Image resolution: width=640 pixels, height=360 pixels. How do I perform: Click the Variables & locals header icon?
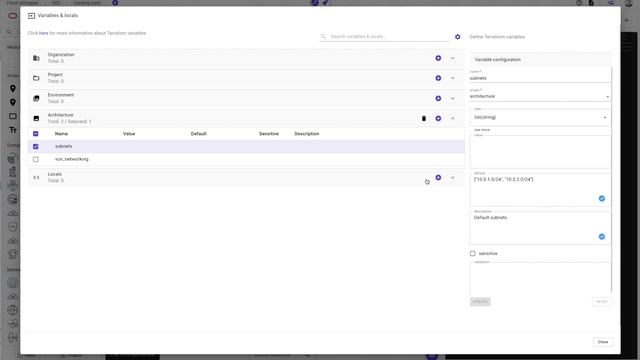click(x=31, y=16)
